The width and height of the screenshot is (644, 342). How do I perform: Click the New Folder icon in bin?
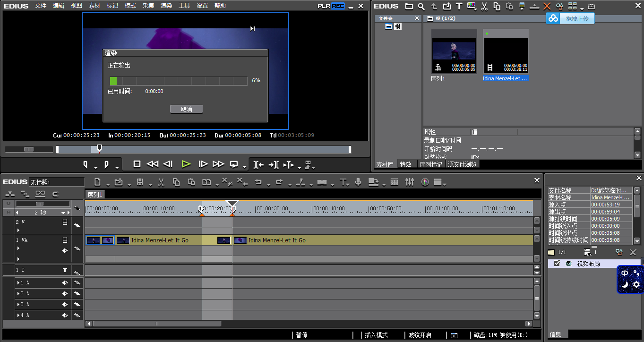409,6
